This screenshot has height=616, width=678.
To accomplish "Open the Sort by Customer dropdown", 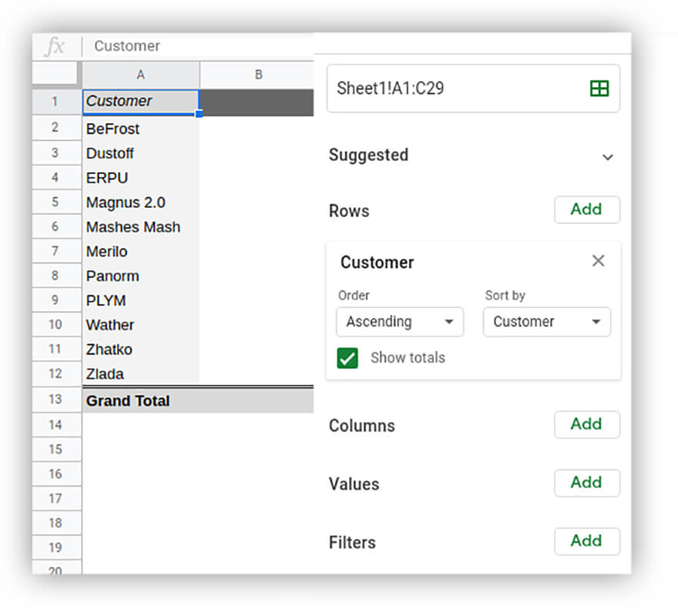I will pos(546,322).
